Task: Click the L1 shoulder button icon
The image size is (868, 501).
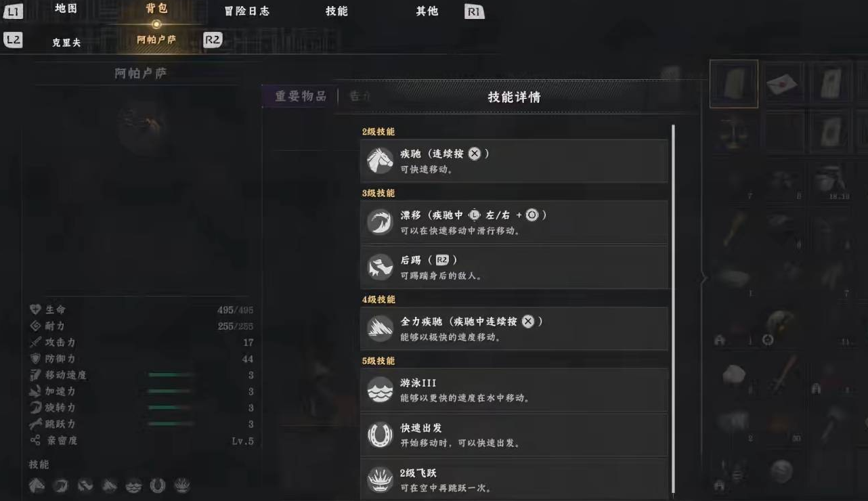Action: click(13, 12)
